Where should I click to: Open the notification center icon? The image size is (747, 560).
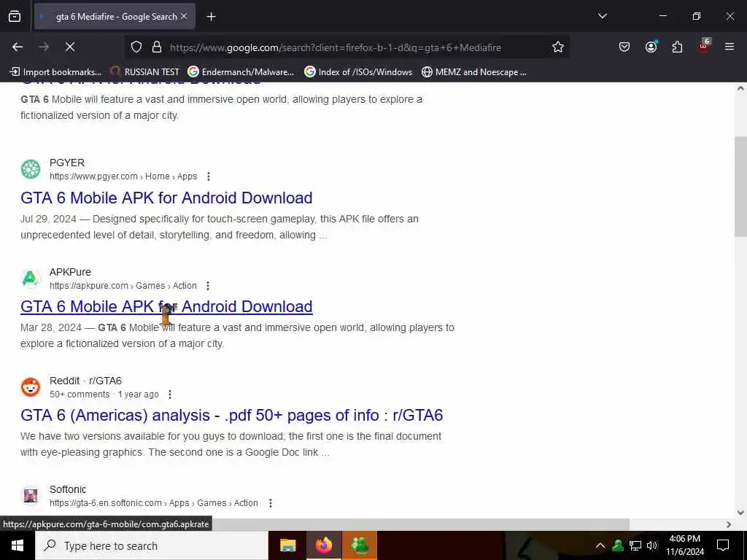pos(723,545)
